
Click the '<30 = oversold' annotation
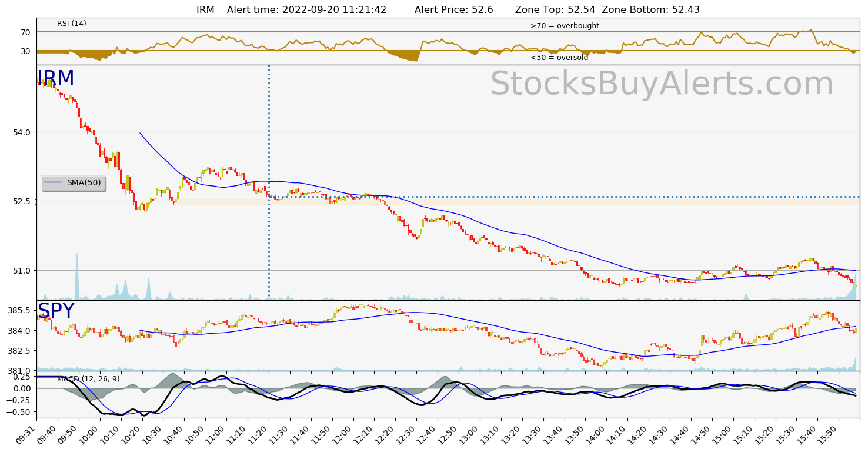(559, 58)
